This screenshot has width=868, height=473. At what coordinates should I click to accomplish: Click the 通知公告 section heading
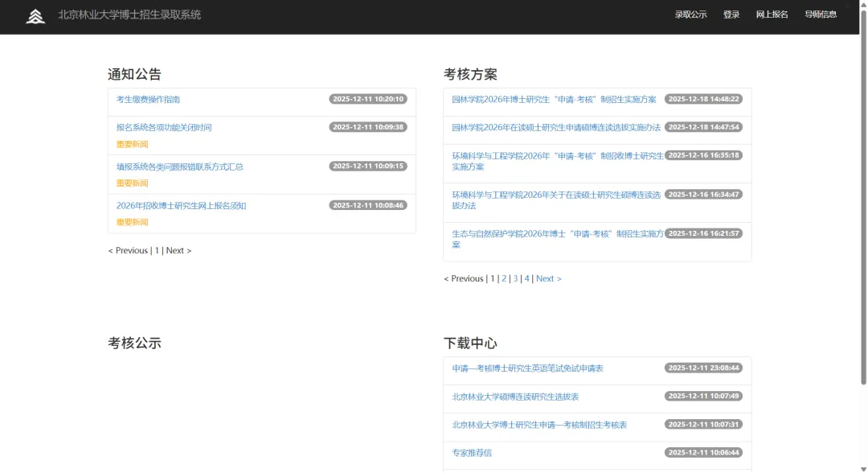pyautogui.click(x=134, y=74)
